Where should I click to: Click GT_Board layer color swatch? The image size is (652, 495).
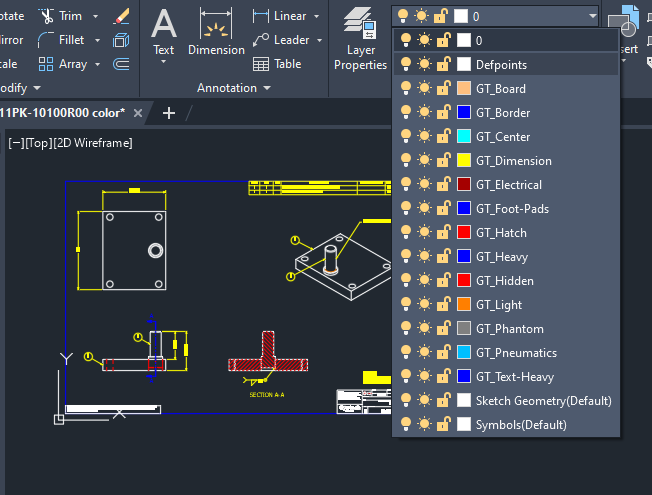click(464, 89)
